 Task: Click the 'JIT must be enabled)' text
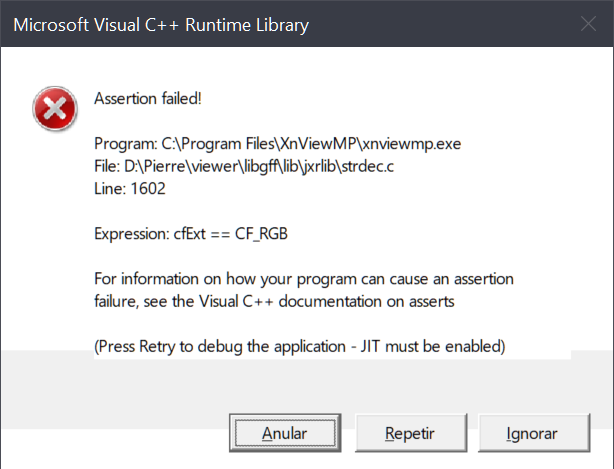(433, 346)
